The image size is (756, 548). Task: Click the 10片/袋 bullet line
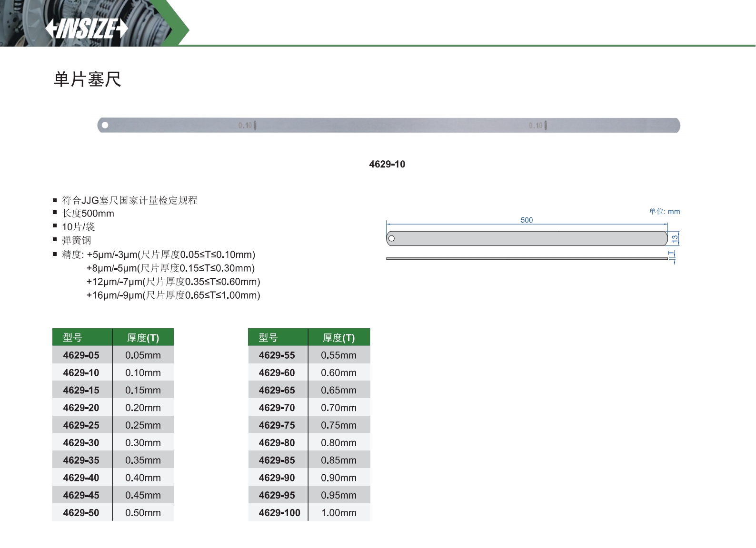79,227
